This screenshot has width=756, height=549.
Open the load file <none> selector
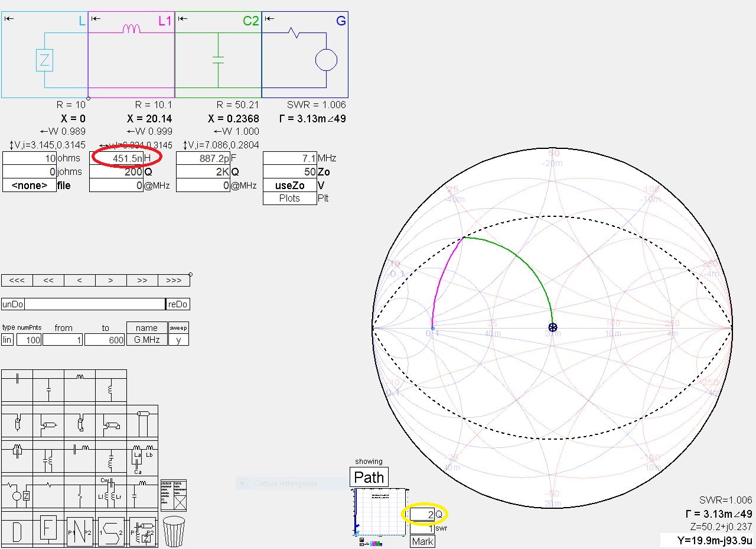[30, 186]
